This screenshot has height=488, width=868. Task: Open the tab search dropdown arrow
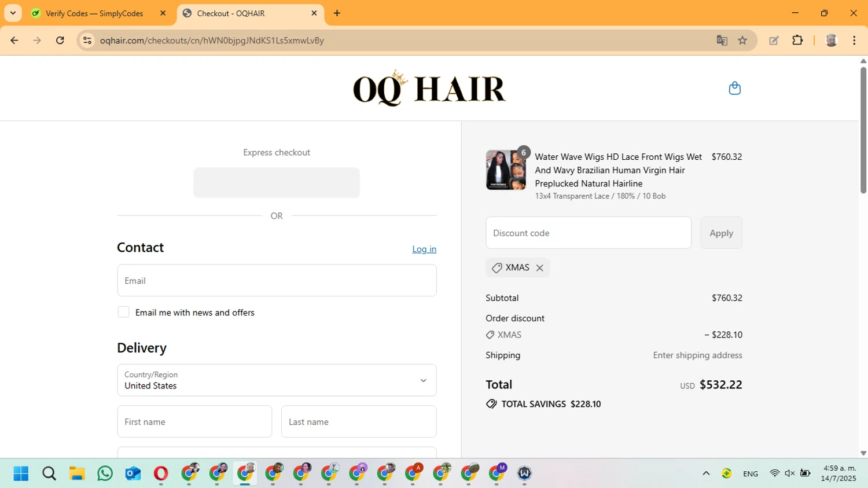tap(13, 13)
